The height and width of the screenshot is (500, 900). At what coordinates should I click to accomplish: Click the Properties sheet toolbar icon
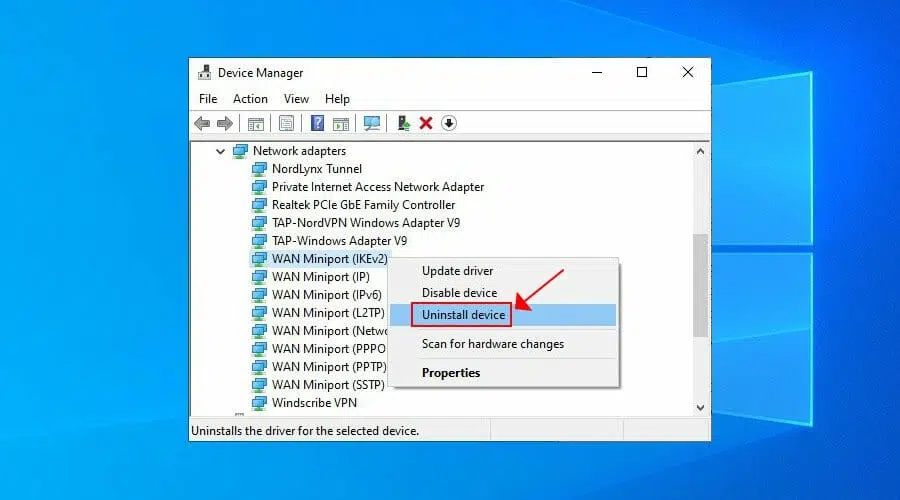(286, 123)
